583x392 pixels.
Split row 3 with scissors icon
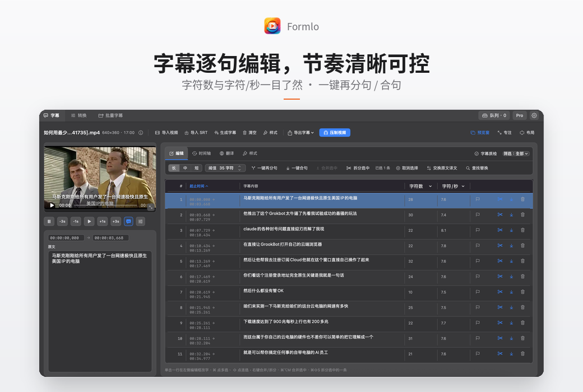click(x=500, y=230)
